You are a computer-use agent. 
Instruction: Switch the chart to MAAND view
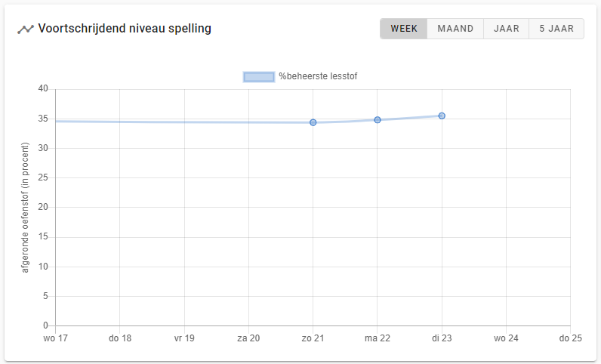coord(455,29)
